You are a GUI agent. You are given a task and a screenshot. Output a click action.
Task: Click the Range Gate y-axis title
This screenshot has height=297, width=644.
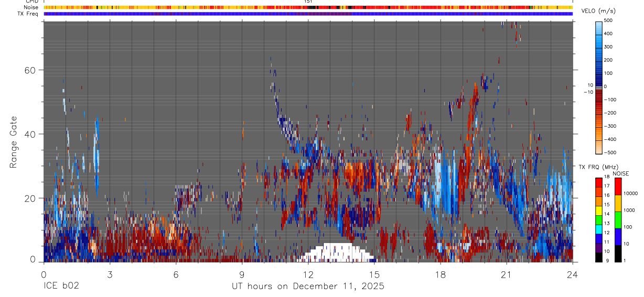click(x=14, y=142)
